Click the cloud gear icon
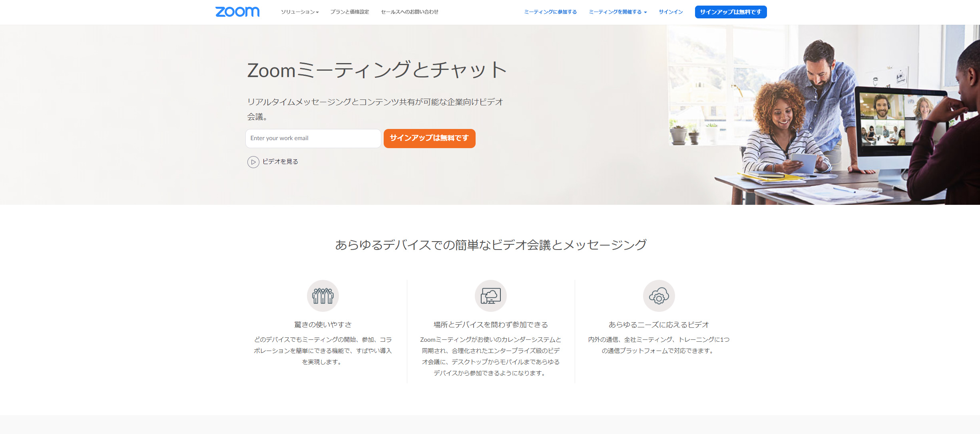Image resolution: width=980 pixels, height=434 pixels. [x=659, y=296]
